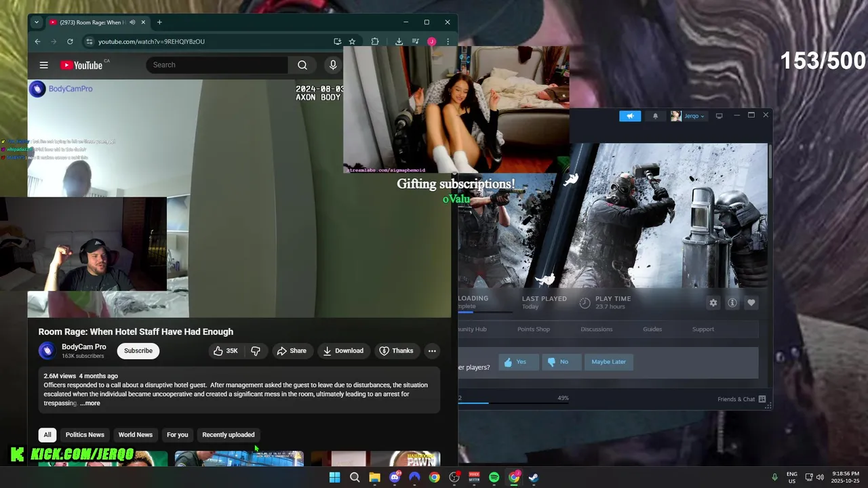Send Thanks to the creator
This screenshot has width=868, height=488.
click(x=396, y=350)
